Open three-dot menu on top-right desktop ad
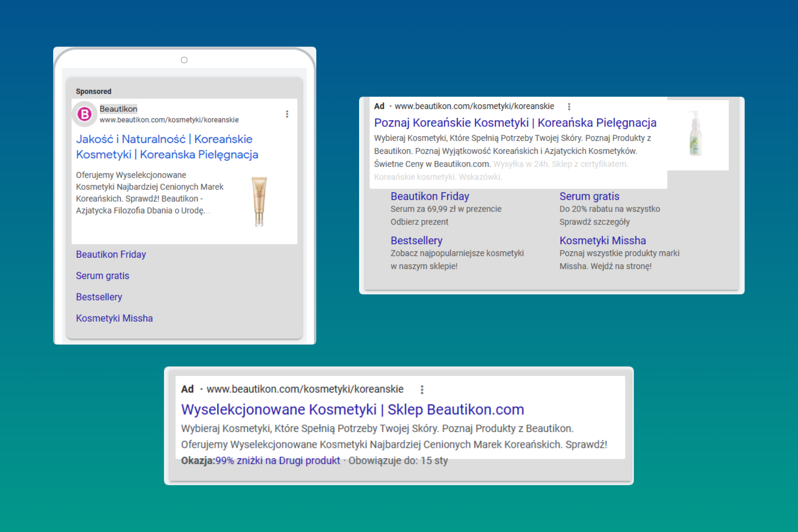798x532 pixels. click(x=569, y=106)
